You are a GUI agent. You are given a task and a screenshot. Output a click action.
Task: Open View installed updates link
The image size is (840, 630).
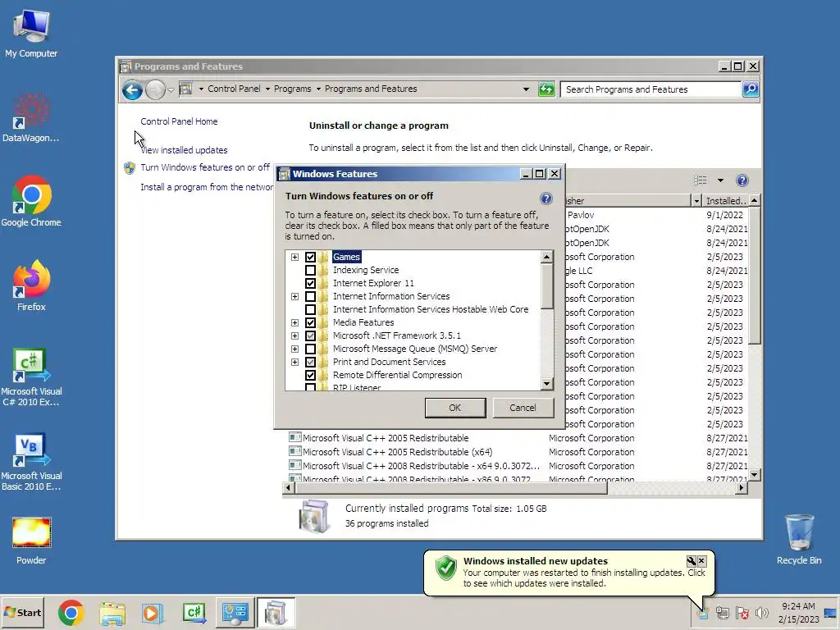click(184, 151)
